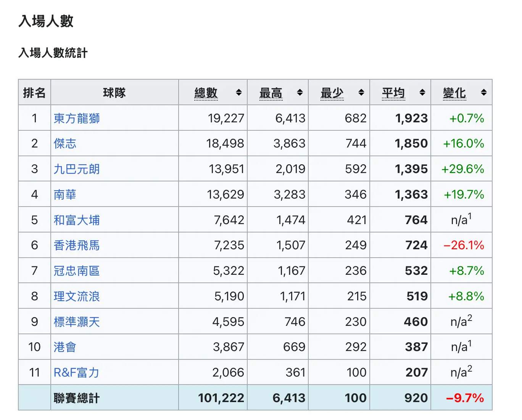Click the +19.7% change value
This screenshot has width=522, height=420.
pos(464,194)
